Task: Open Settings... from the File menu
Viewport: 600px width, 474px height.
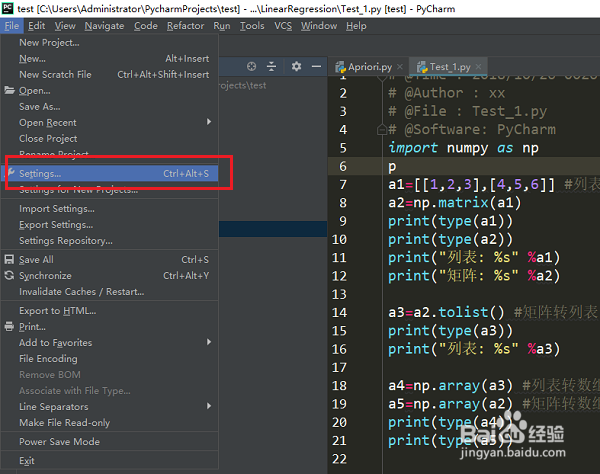Action: 109,174
